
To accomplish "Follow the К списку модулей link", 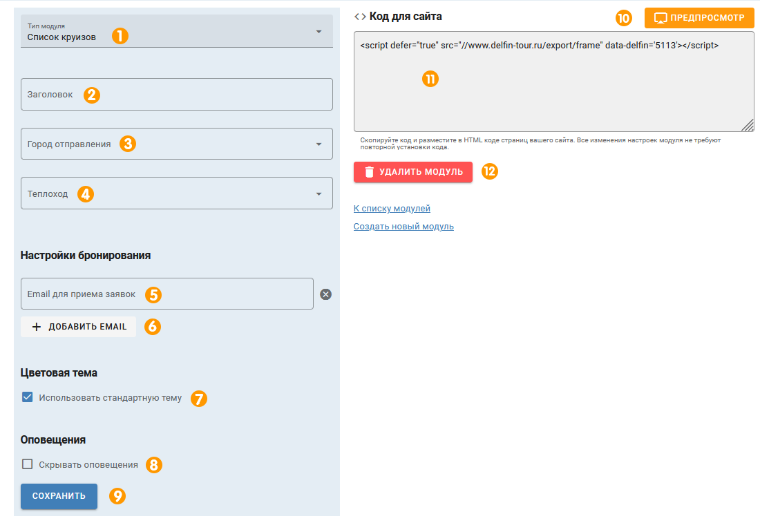I will 392,209.
